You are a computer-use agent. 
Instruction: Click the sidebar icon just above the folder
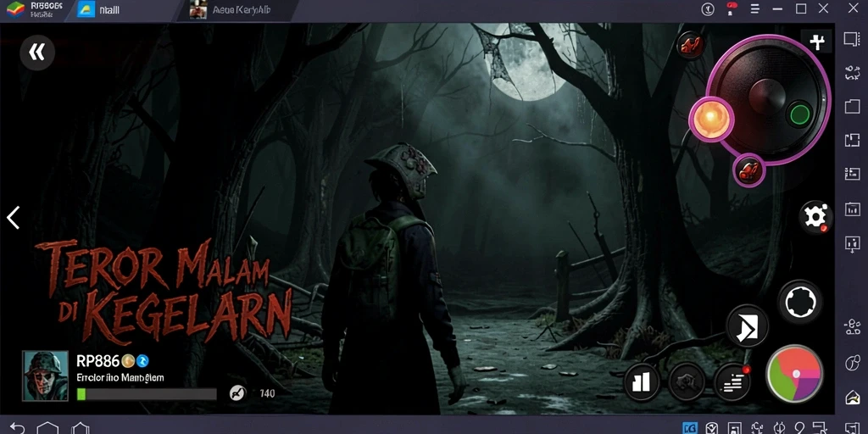click(x=852, y=73)
